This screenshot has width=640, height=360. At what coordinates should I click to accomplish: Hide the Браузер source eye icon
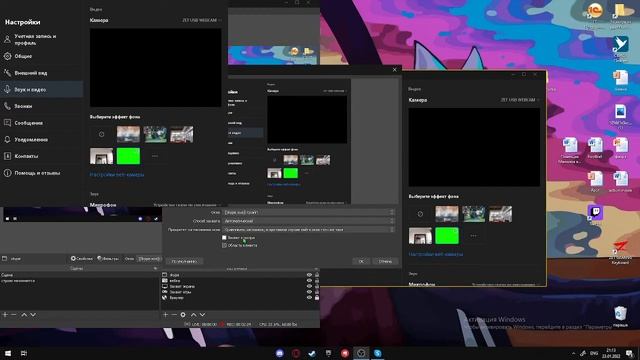[x=309, y=298]
